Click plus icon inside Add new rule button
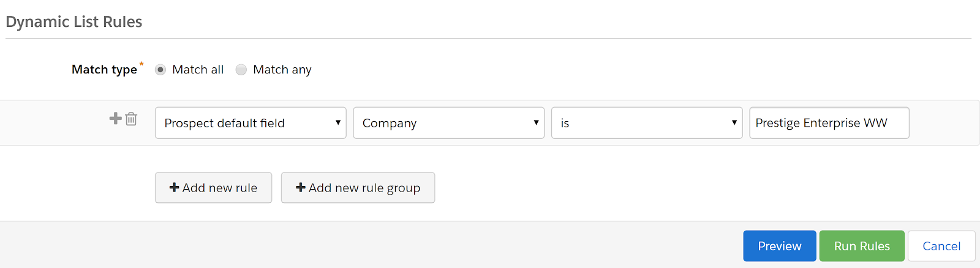 174,187
